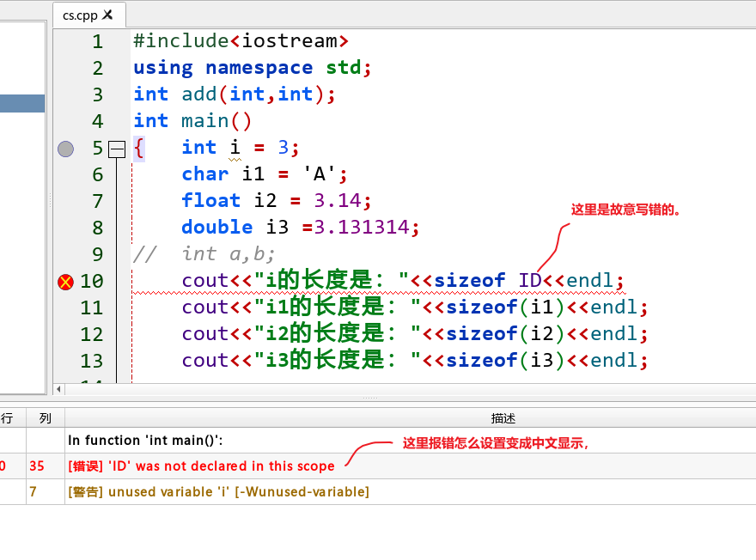Click the 'float i2 = 3.14;' line
Screen dimensions: 756x560
click(277, 201)
